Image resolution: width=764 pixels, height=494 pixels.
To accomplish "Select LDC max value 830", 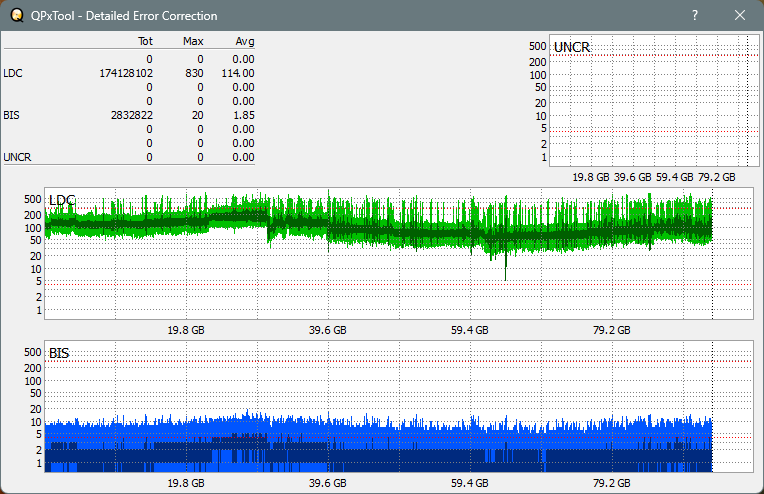I will 194,73.
